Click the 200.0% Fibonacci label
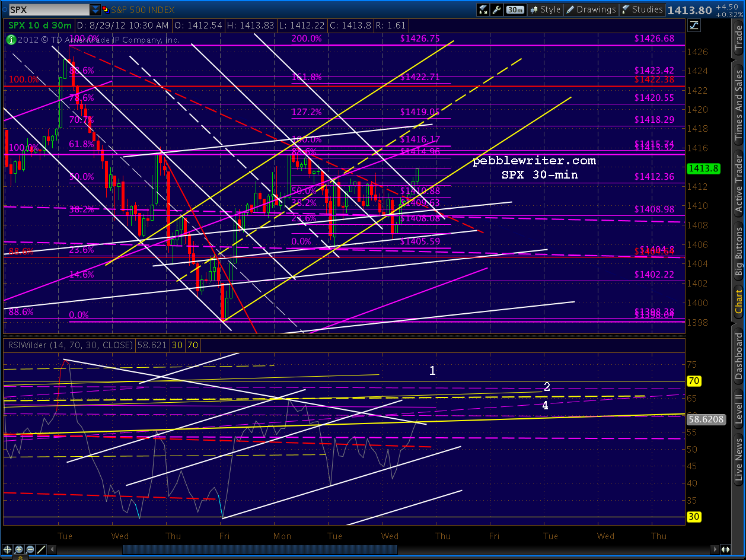This screenshot has width=746, height=560. coord(307,38)
